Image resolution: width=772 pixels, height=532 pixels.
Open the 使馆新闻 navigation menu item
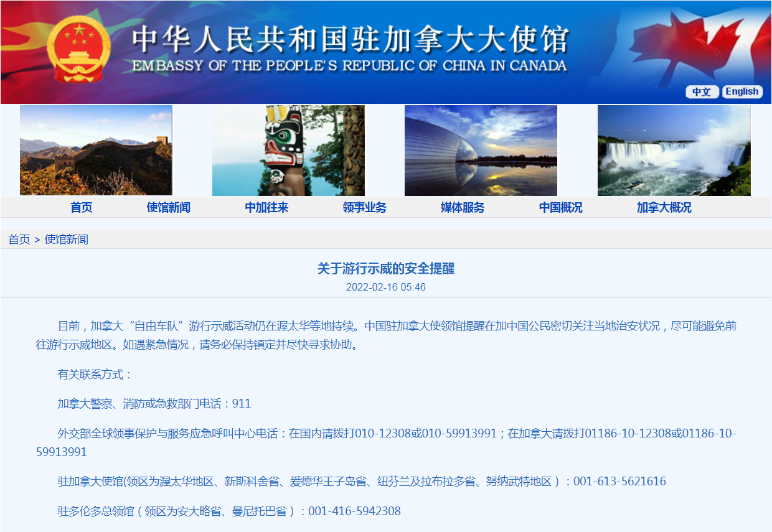click(169, 208)
